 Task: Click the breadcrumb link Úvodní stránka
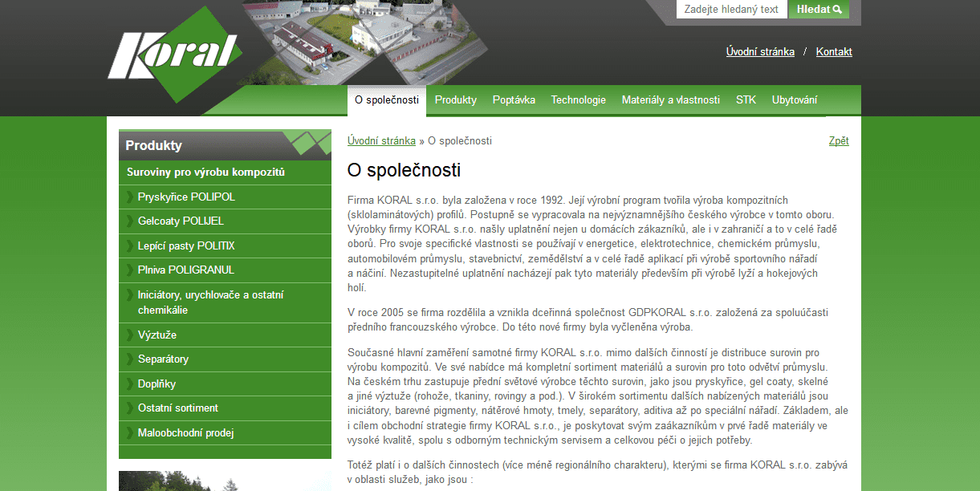[381, 141]
